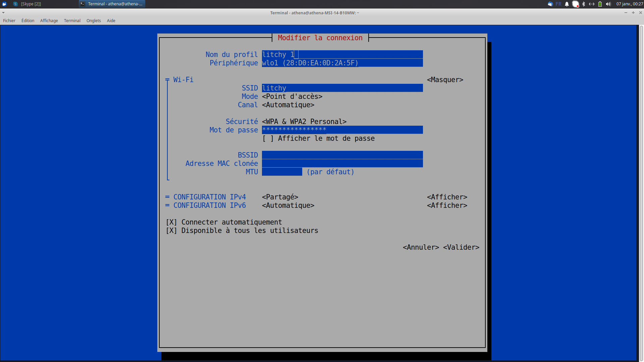The width and height of the screenshot is (644, 362).
Task: Open the Thunderbird mail tray icon
Action: pyautogui.click(x=550, y=4)
